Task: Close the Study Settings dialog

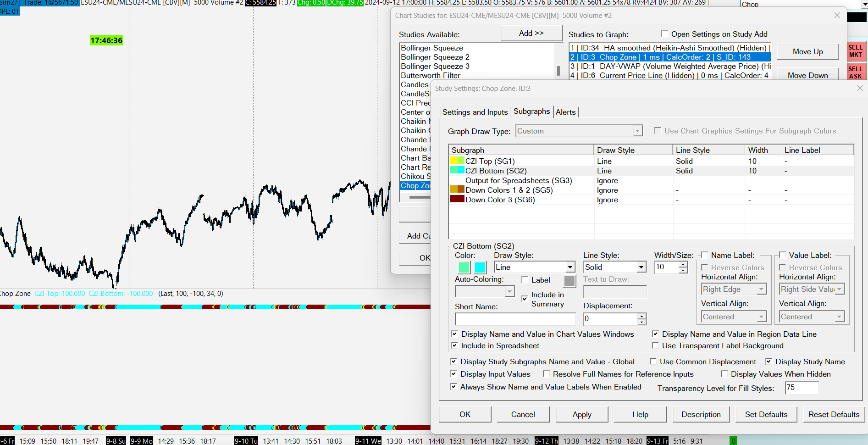Action: click(x=860, y=88)
